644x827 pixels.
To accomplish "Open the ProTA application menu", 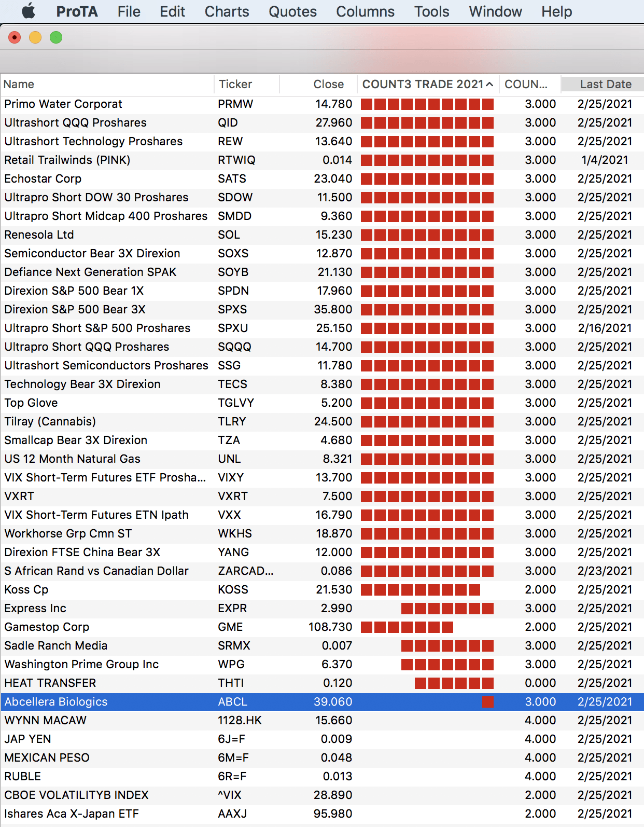I will click(77, 11).
